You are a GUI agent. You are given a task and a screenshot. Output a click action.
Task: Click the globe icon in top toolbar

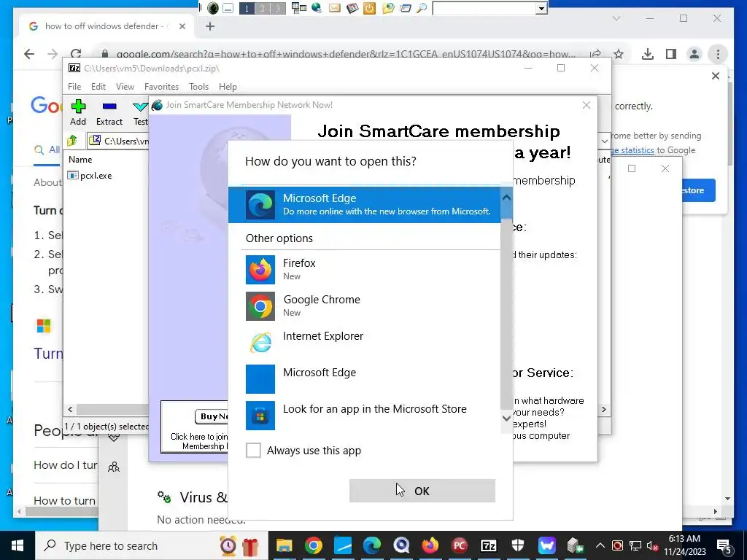point(317,7)
